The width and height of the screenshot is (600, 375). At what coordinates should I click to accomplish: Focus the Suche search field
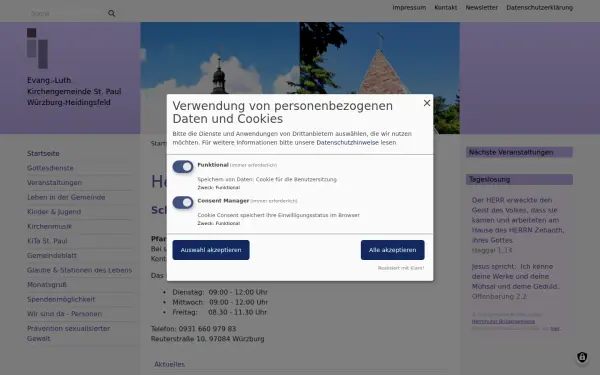(67, 13)
